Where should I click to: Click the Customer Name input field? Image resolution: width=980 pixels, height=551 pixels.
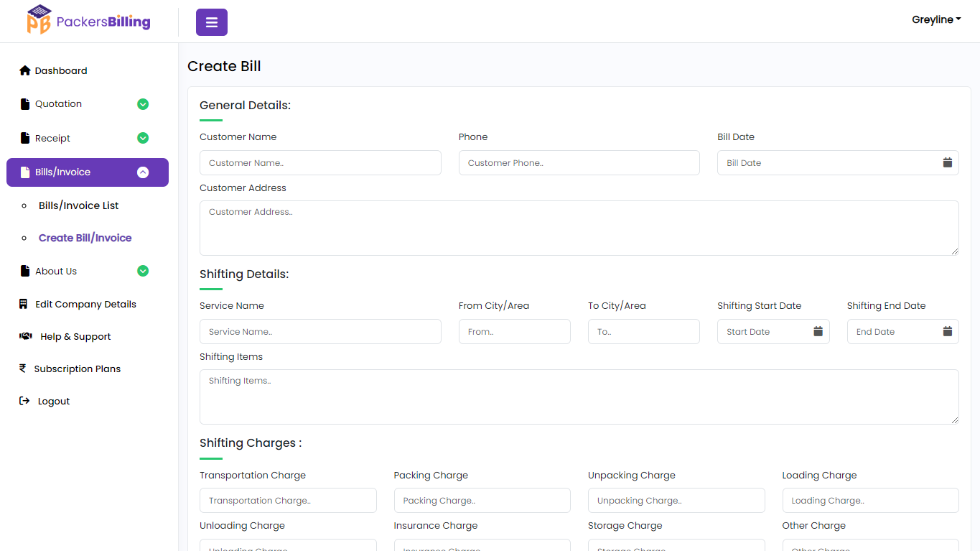(320, 163)
